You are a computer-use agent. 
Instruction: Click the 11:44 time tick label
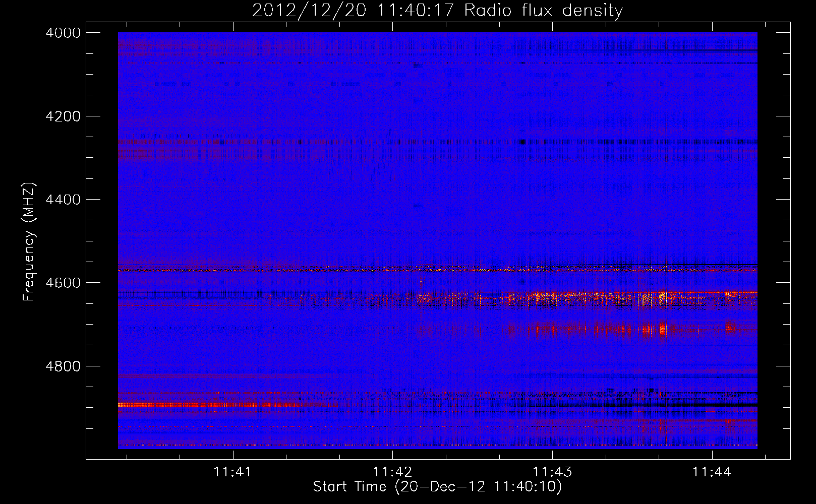(712, 472)
